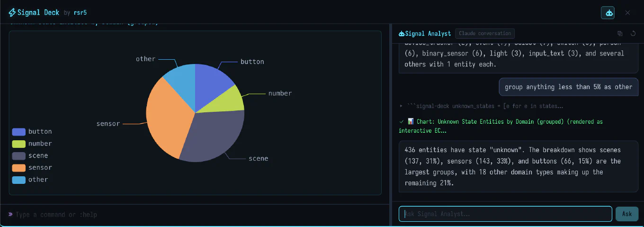Click the 'Signal Analyst' panel heading
Screen dimensions: 644x227
tap(428, 34)
